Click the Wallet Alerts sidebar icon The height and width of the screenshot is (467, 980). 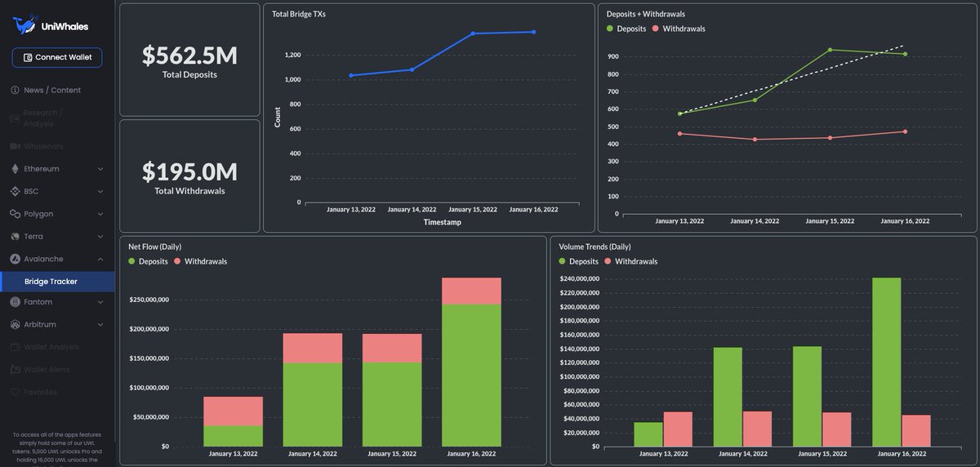(x=15, y=369)
